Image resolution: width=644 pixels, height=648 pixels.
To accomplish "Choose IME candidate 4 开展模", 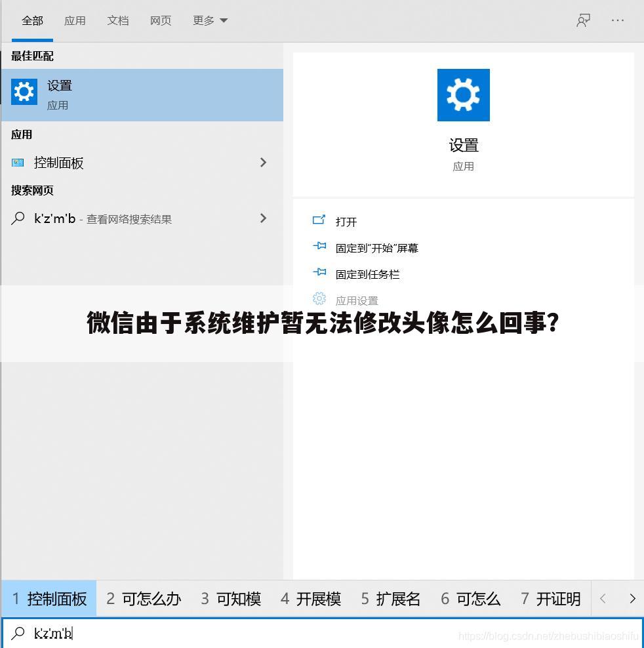I will pos(310,598).
